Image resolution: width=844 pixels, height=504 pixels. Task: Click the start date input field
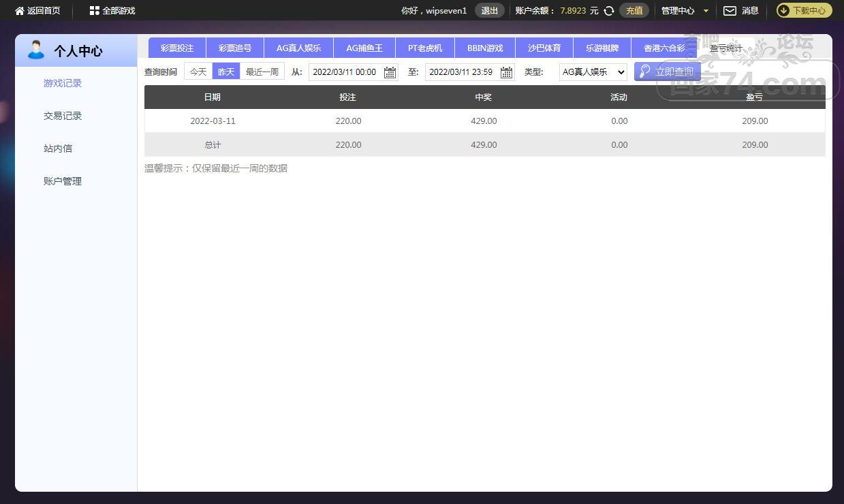tap(345, 72)
